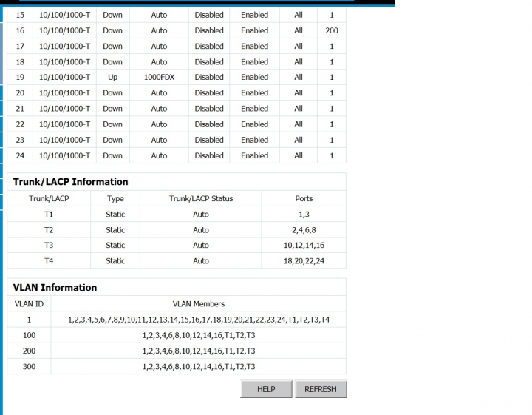This screenshot has height=415, width=532.
Task: Select port number 22 cell
Action: coord(20,124)
